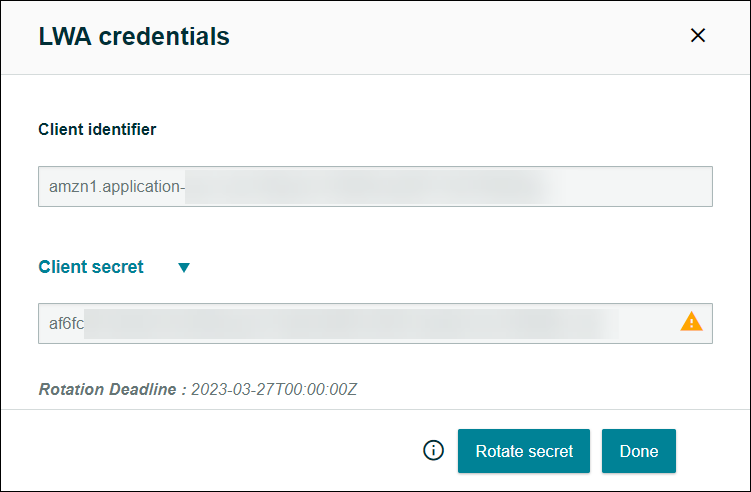Click the Client secret link text
Viewport: 751px width, 492px height.
(91, 267)
